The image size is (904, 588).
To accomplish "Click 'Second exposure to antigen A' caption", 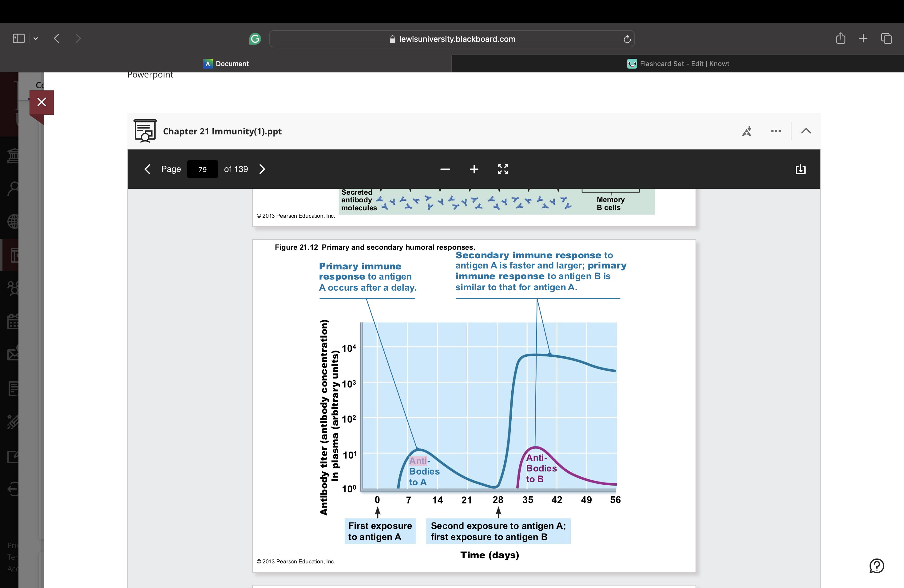I will 498,531.
